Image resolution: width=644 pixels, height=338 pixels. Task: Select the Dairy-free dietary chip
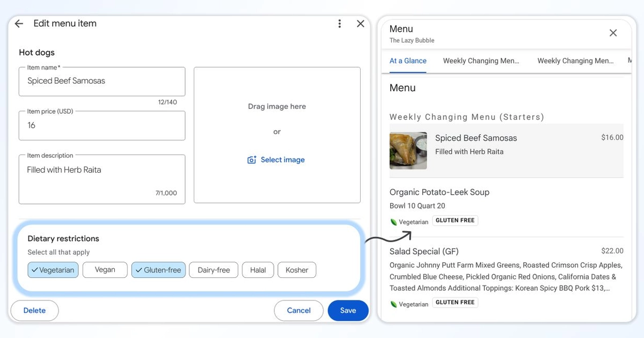214,270
